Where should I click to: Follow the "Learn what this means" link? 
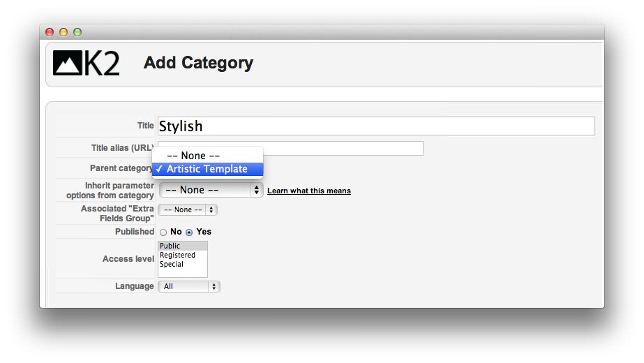tap(309, 191)
